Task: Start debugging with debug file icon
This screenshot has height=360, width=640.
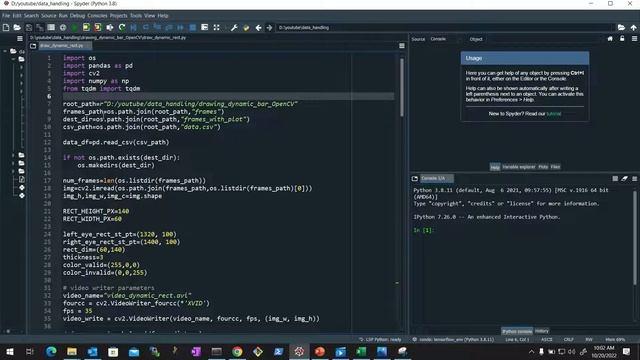Action: pyautogui.click(x=133, y=27)
